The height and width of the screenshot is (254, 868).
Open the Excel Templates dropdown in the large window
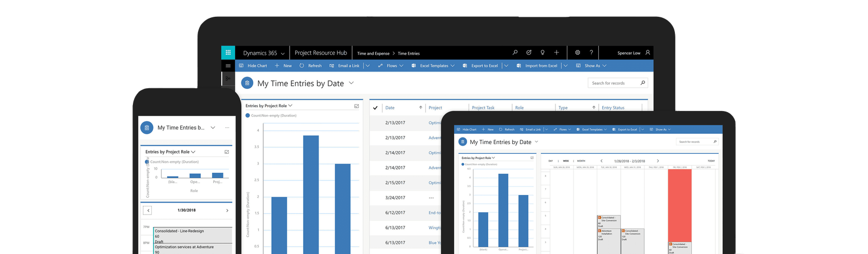pyautogui.click(x=433, y=66)
